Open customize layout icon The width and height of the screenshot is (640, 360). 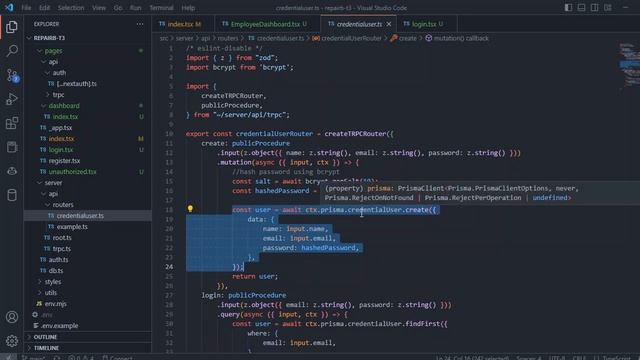(x=607, y=7)
